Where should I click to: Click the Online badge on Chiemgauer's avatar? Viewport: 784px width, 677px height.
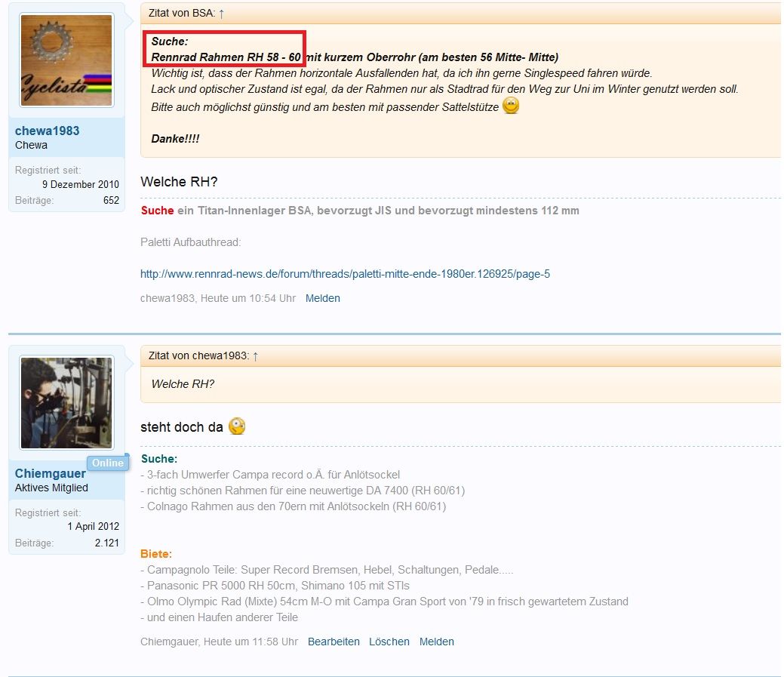(107, 463)
